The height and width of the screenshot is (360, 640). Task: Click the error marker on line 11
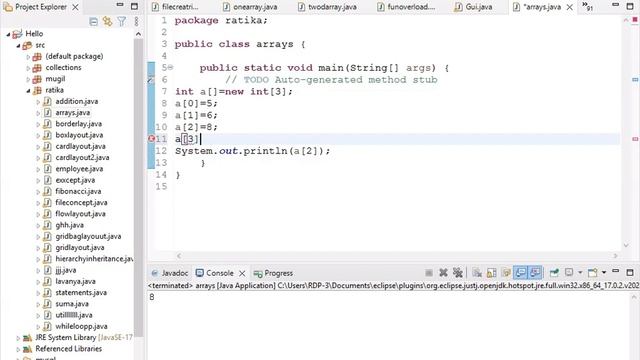click(151, 139)
